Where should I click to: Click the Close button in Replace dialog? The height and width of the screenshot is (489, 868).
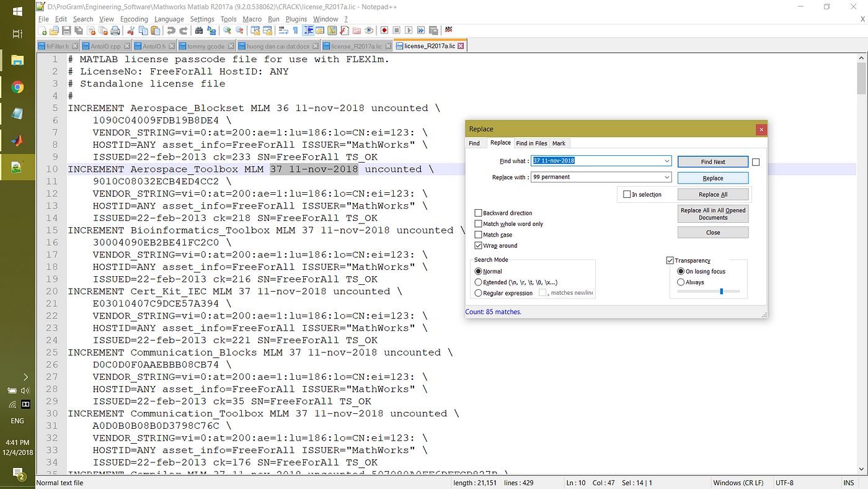(713, 232)
